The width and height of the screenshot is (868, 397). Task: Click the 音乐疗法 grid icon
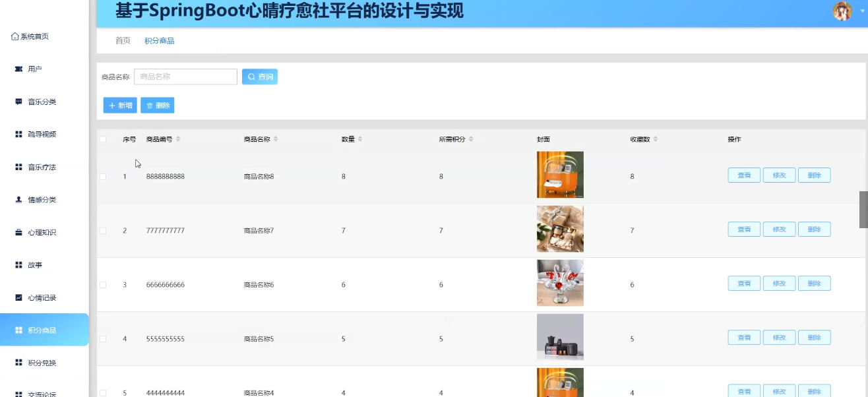click(19, 167)
